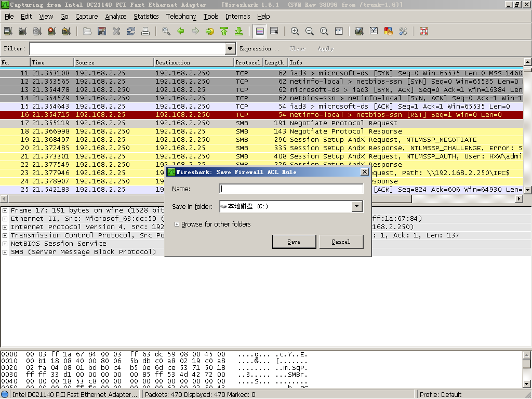Open the Analyze menu

pyautogui.click(x=116, y=16)
